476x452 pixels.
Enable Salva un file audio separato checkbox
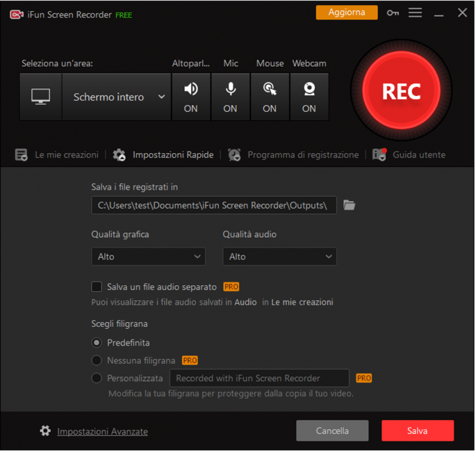pyautogui.click(x=97, y=286)
